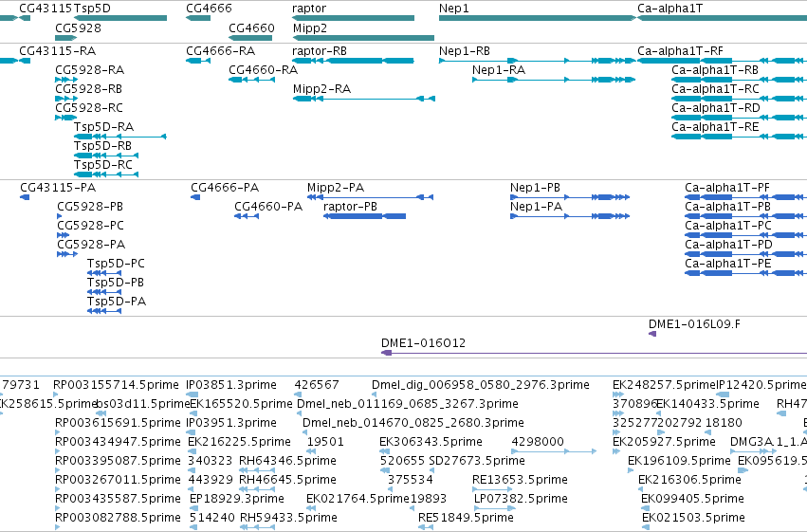
Task: Select transcript CG4666-RA
Action: click(220, 51)
